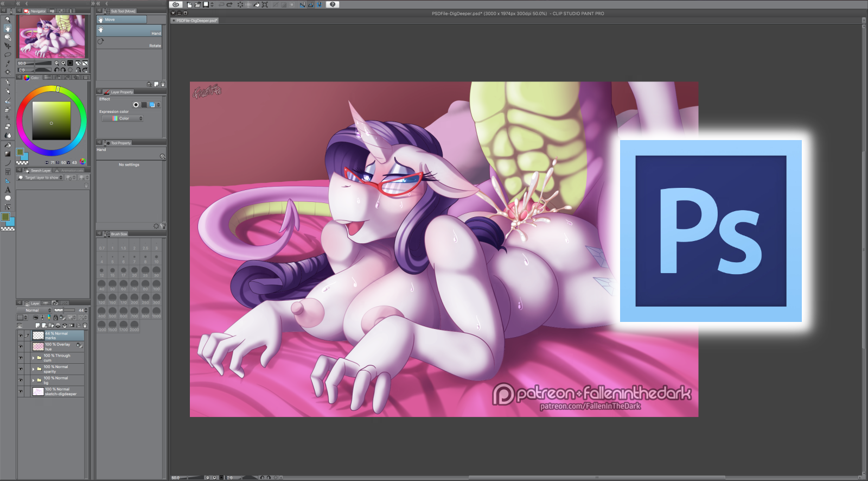Open the layer blending mode Normal dropdown
This screenshot has width=868, height=481.
pyautogui.click(x=35, y=311)
